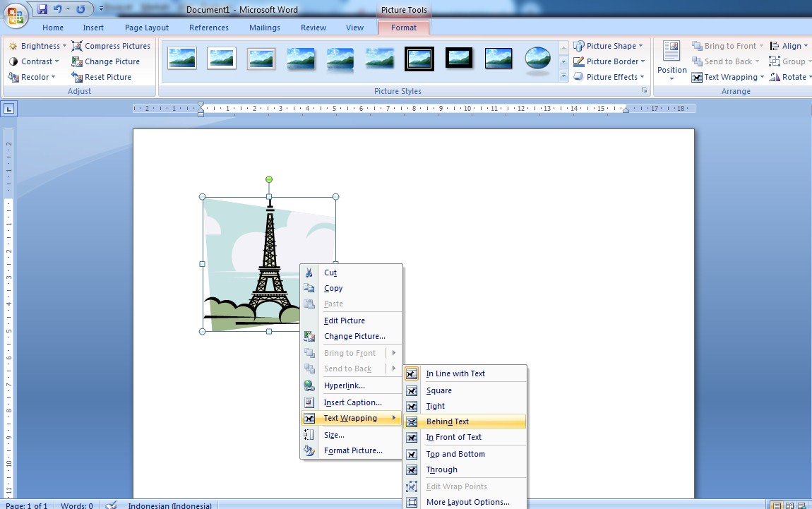Choose Hyperlink... from the context menu
Image resolution: width=812 pixels, height=509 pixels.
pyautogui.click(x=351, y=385)
